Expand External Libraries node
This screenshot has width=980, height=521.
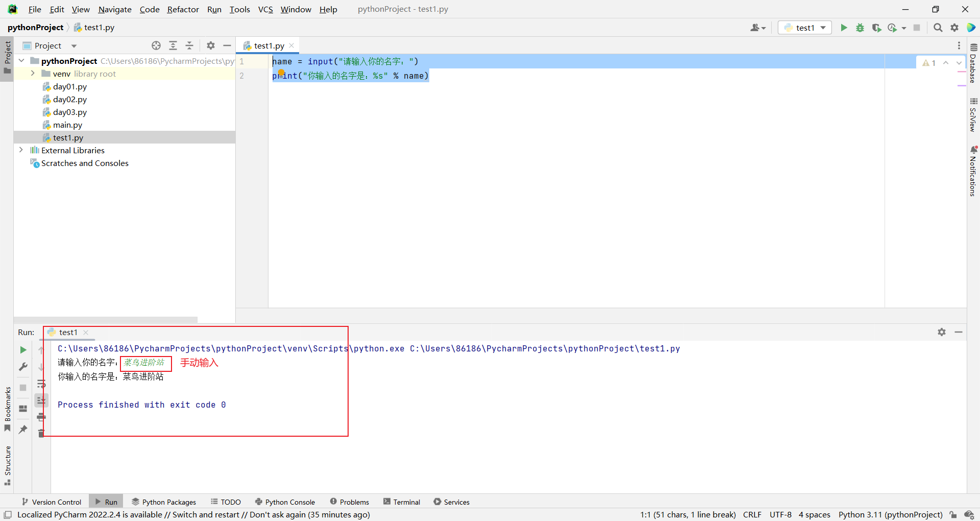(21, 150)
